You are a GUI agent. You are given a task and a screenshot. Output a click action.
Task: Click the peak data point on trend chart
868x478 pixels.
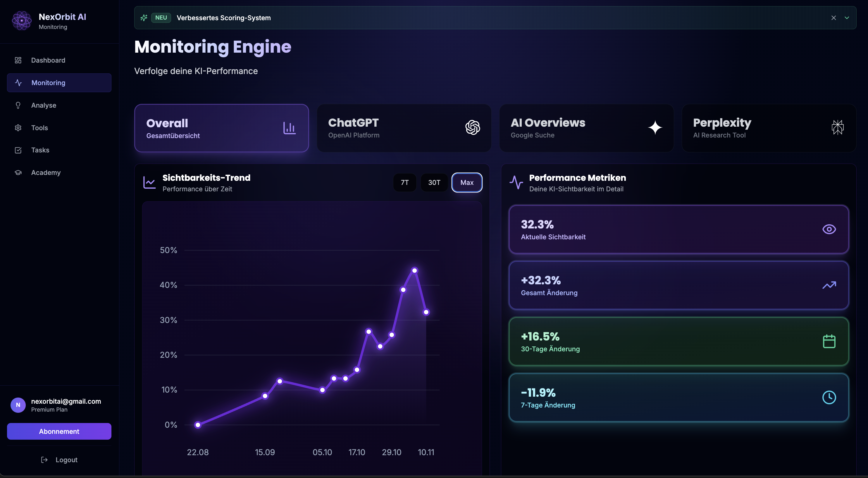[414, 270]
